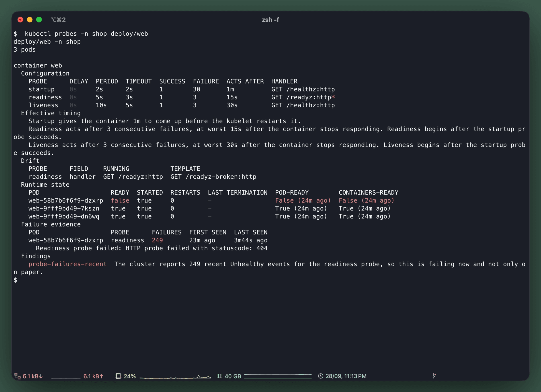This screenshot has height=392, width=541.
Task: Click pod name 'web-9fff9bd49-7kszn'
Action: 64,209
